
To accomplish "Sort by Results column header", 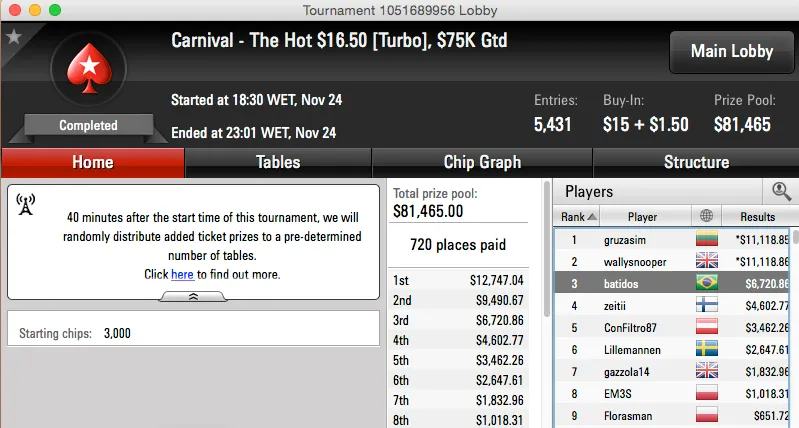I will tap(757, 216).
